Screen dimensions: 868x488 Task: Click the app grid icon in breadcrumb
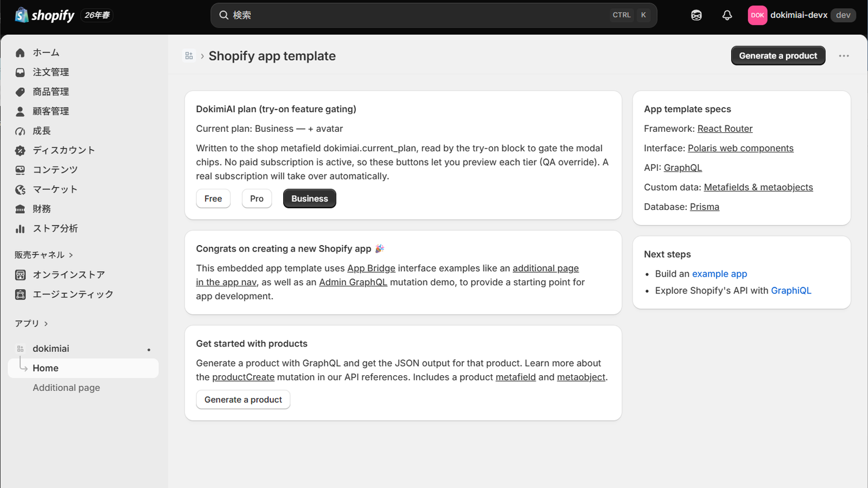[189, 56]
